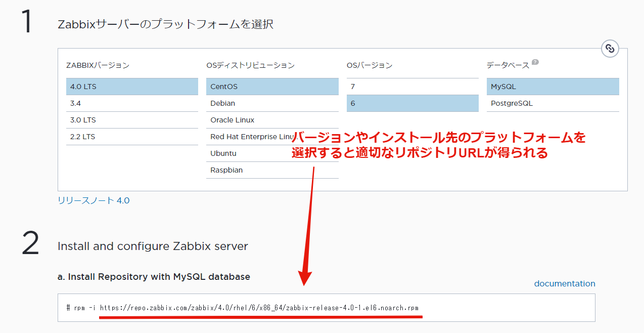644x333 pixels.
Task: Select MySQL as the database
Action: coord(553,87)
